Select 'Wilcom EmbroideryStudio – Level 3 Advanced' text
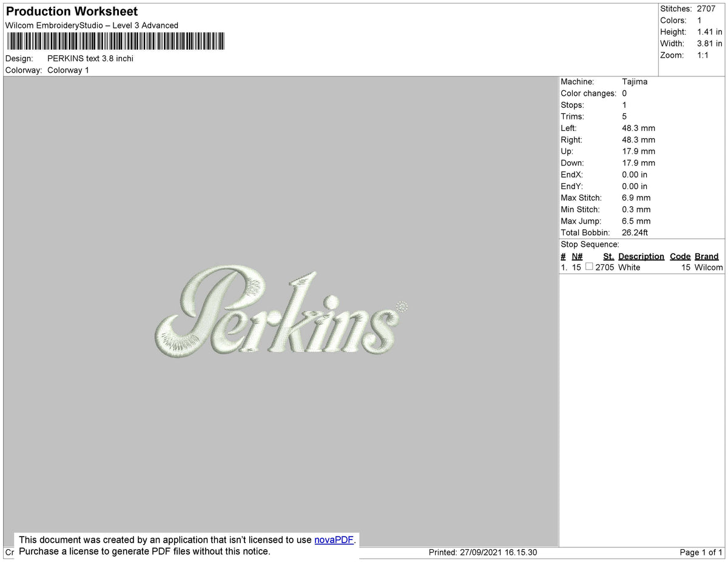The image size is (728, 562). 92,25
